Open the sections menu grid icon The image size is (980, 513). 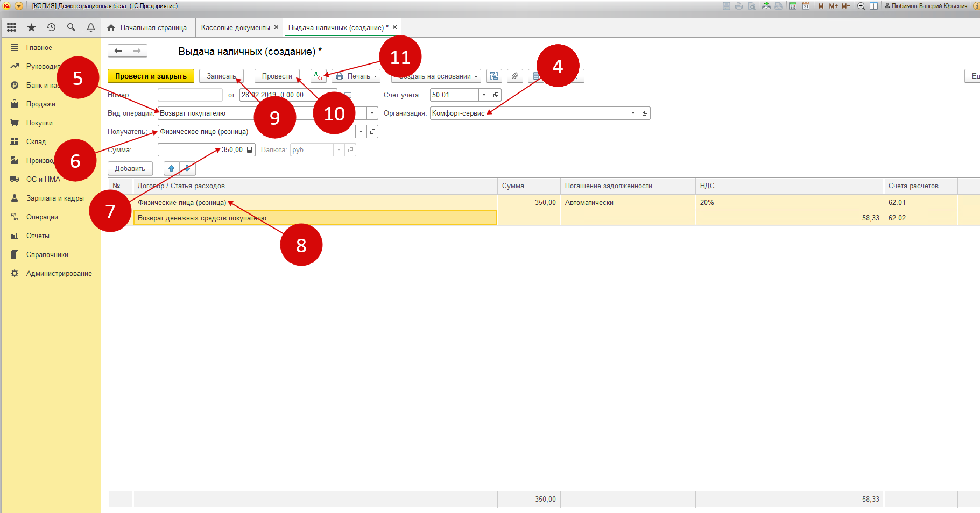click(x=11, y=27)
